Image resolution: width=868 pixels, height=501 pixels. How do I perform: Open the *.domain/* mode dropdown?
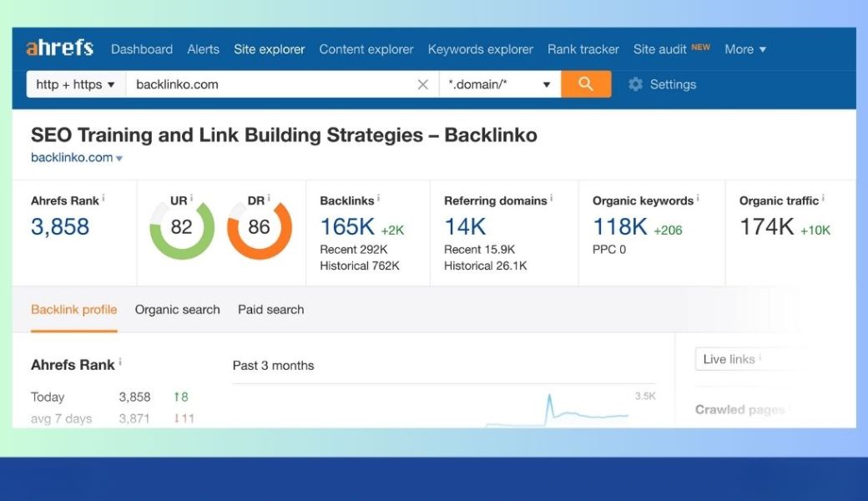click(x=500, y=84)
